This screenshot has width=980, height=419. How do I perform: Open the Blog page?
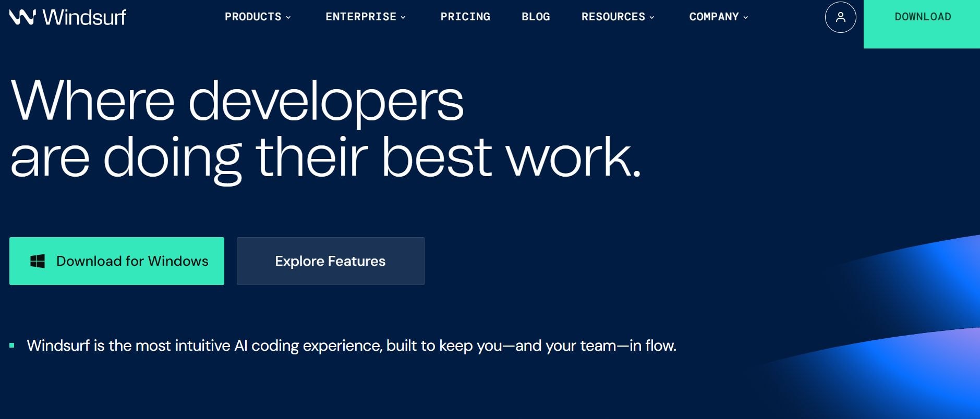(x=536, y=17)
